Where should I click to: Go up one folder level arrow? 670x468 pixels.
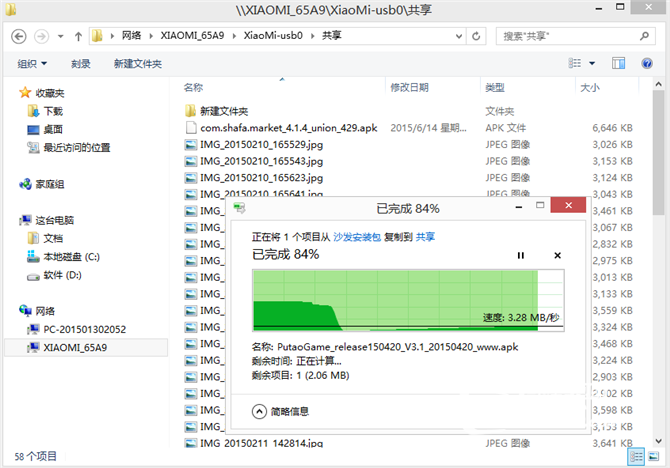click(77, 36)
